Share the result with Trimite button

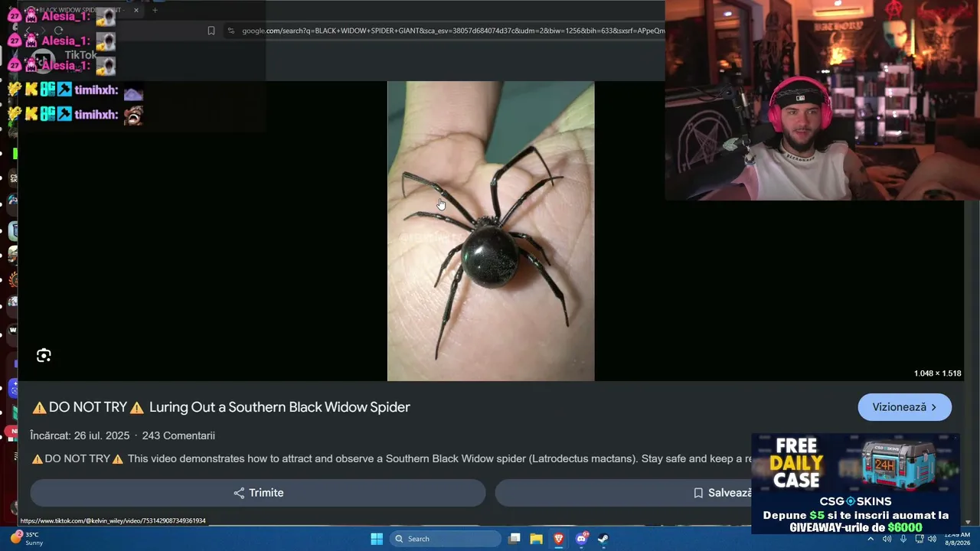258,493
